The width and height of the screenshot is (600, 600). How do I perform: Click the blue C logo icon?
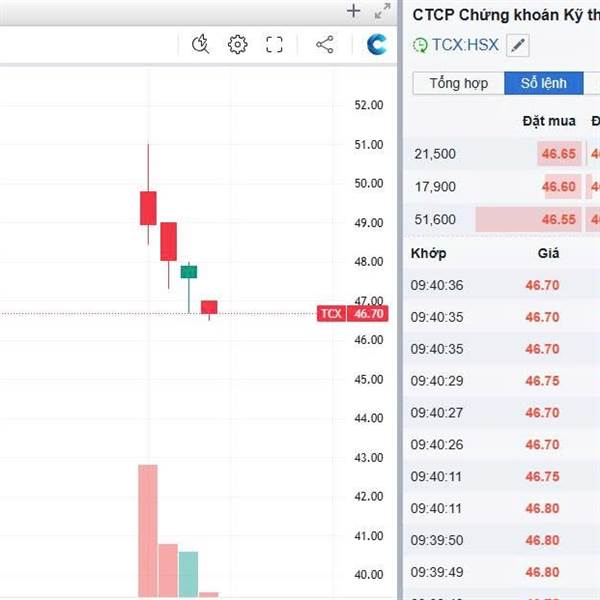(x=377, y=44)
